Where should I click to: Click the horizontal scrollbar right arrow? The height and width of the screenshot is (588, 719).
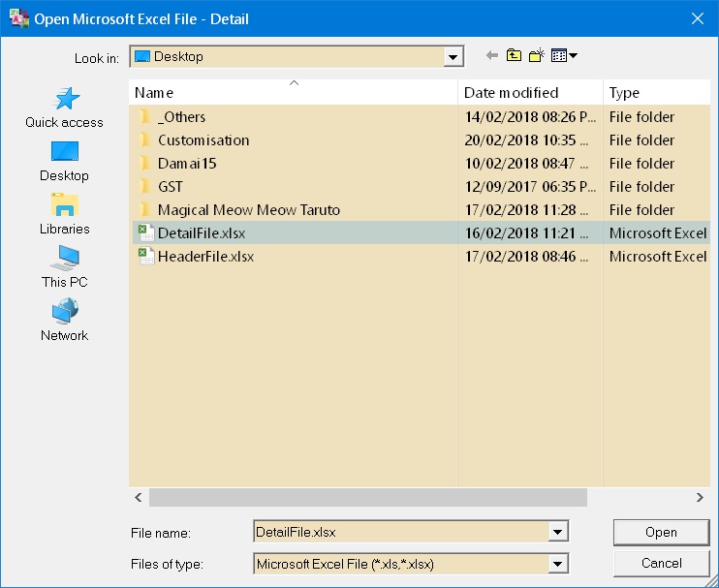[x=700, y=497]
